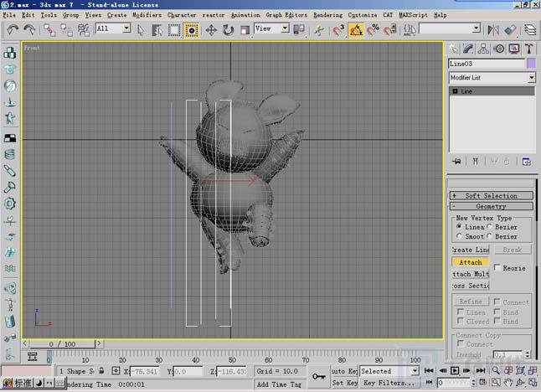Click the Attach button
541x392 pixels.
point(471,262)
